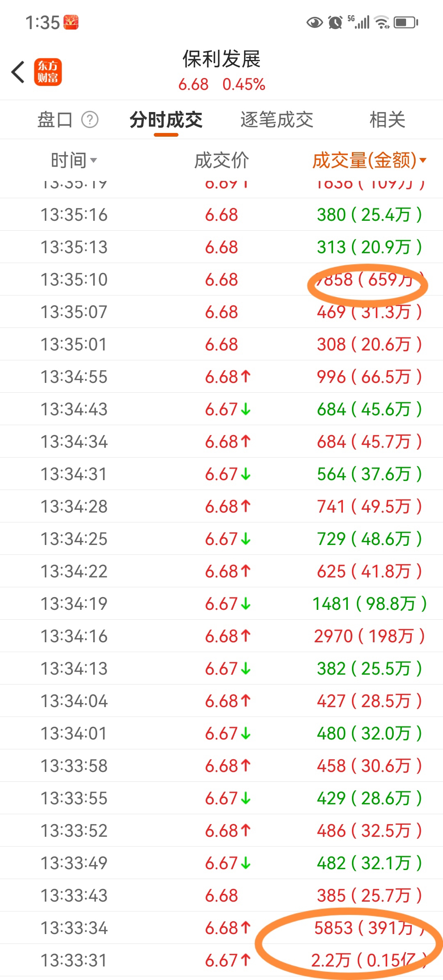Image resolution: width=443 pixels, height=980 pixels.
Task: Tap volume 313 (20.9万)
Action: tap(370, 247)
